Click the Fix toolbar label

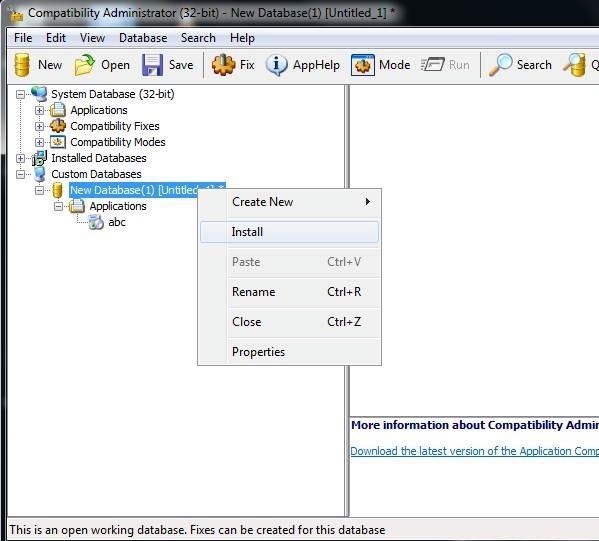247,65
